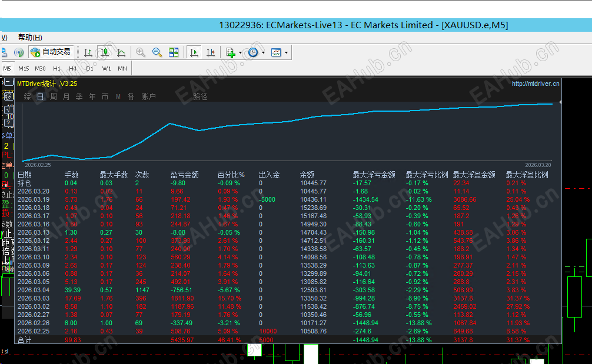This screenshot has width=592, height=364.
Task: Toggle the 自动交易 auto trading button
Action: point(51,52)
